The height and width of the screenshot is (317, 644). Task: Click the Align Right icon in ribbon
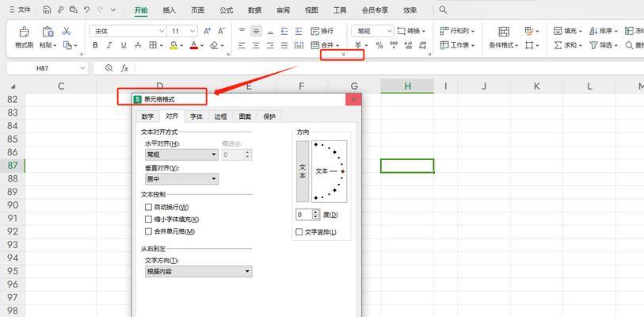pos(270,45)
